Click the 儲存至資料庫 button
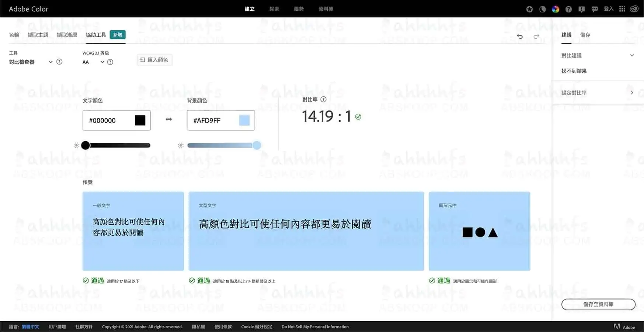The width and height of the screenshot is (644, 332). coord(598,304)
